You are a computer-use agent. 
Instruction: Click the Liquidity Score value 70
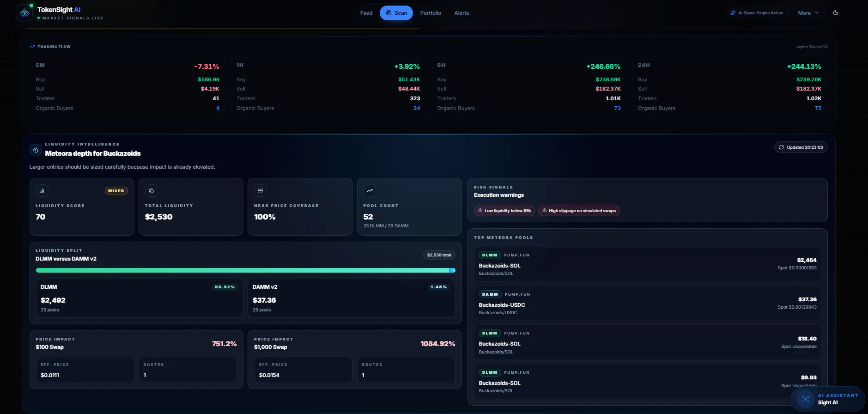(x=41, y=217)
